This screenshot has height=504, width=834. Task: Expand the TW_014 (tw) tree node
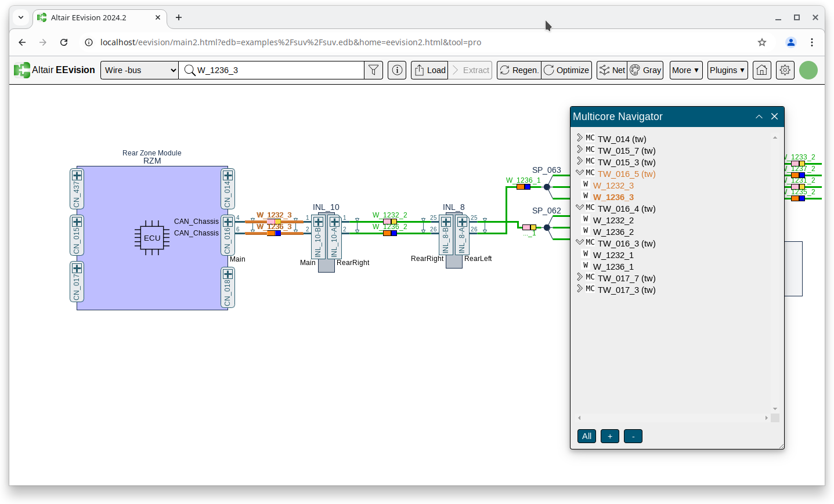(579, 138)
